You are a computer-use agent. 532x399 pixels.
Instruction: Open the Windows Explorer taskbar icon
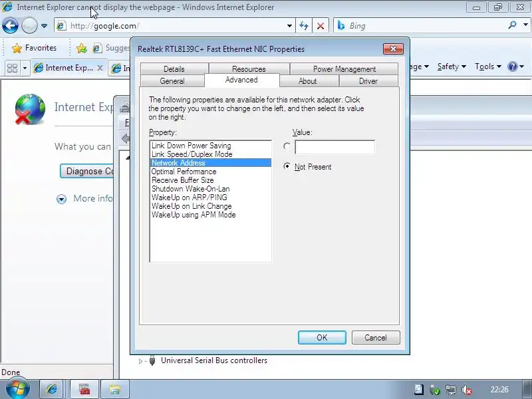(x=115, y=389)
